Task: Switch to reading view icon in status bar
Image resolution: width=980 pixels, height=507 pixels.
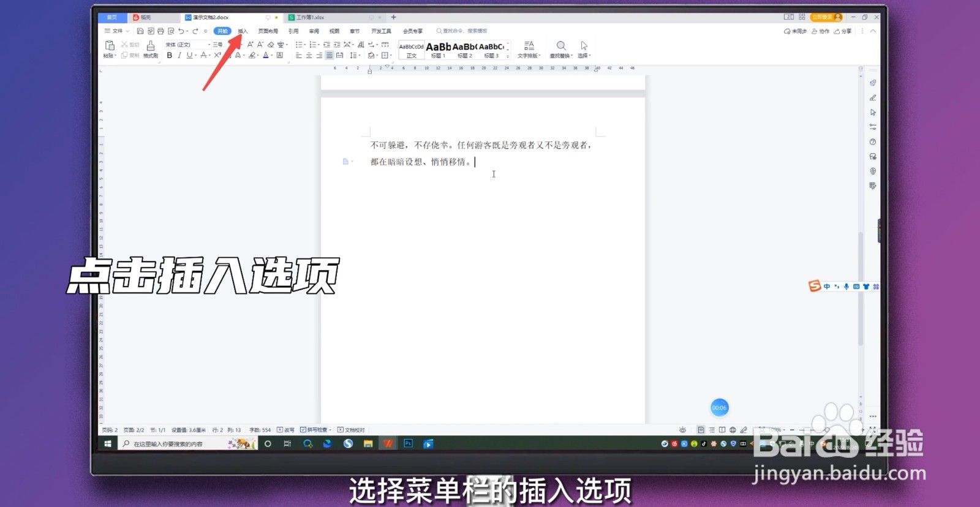Action: (722, 430)
